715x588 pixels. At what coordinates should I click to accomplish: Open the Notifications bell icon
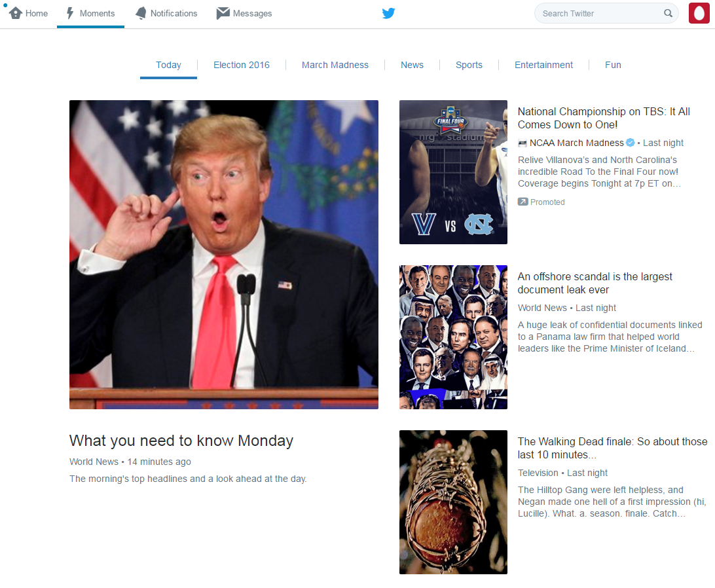click(141, 13)
